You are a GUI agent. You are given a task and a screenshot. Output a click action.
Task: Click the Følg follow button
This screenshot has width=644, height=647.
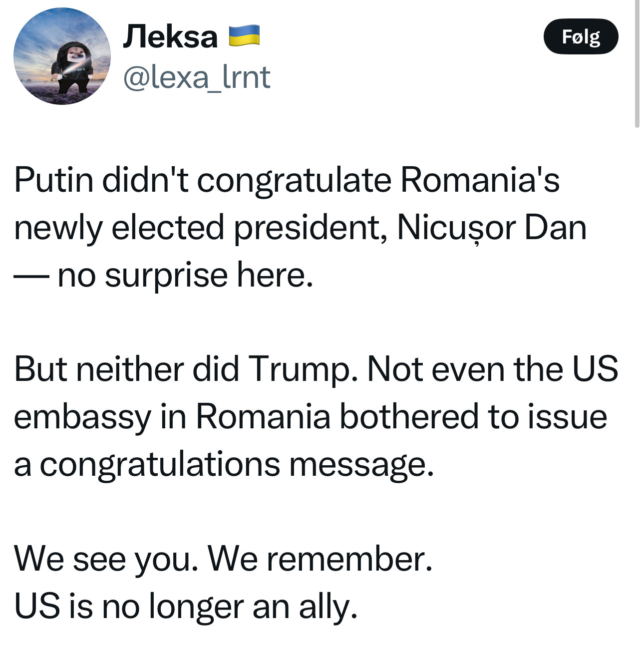pos(581,36)
